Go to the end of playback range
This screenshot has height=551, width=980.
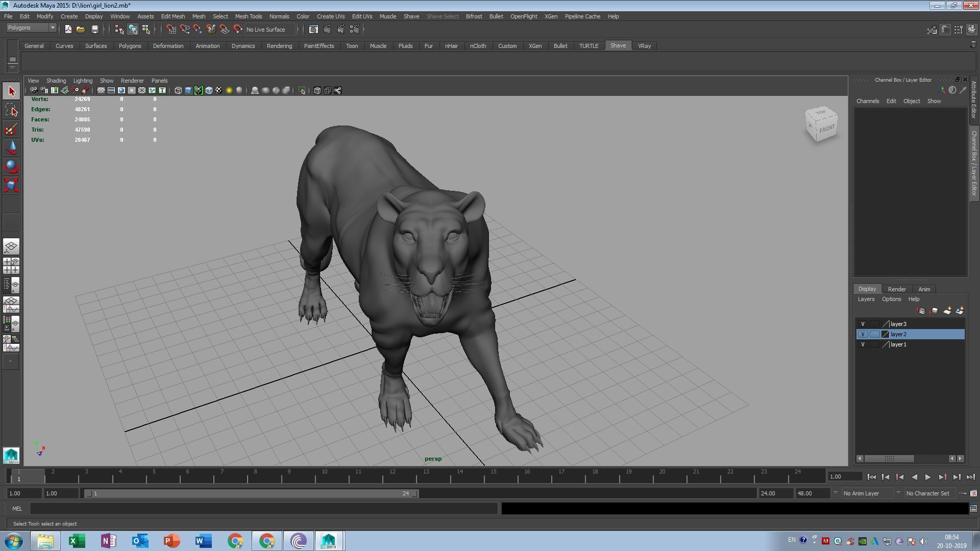click(x=970, y=478)
